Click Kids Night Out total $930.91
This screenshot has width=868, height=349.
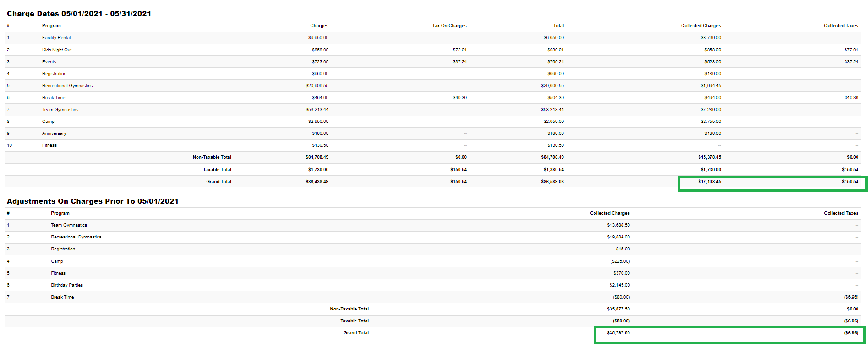coord(556,50)
